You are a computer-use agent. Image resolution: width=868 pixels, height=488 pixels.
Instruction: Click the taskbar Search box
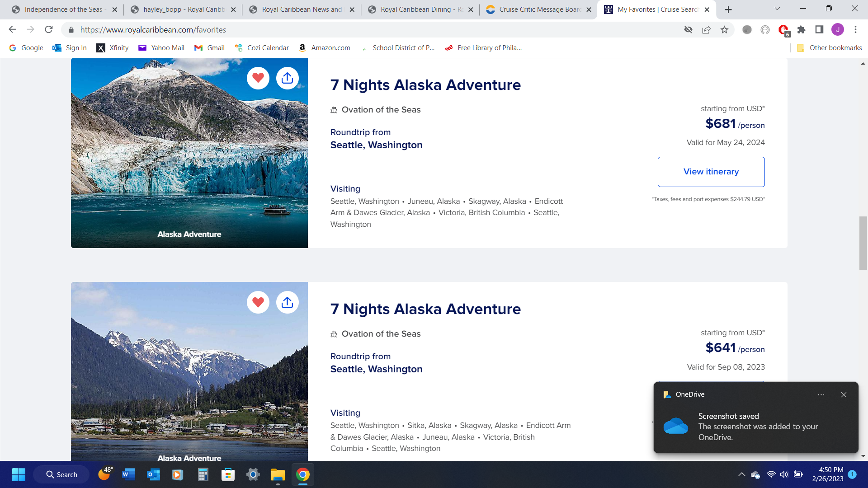pyautogui.click(x=61, y=474)
